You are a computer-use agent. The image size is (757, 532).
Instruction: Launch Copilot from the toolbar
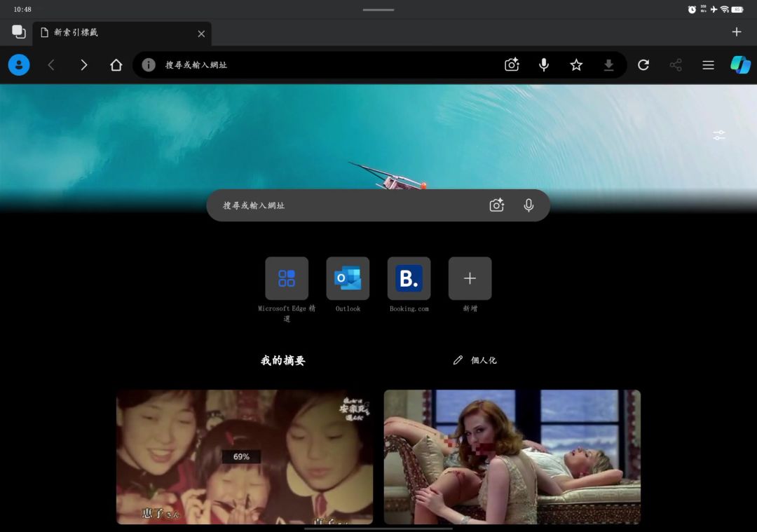(740, 65)
